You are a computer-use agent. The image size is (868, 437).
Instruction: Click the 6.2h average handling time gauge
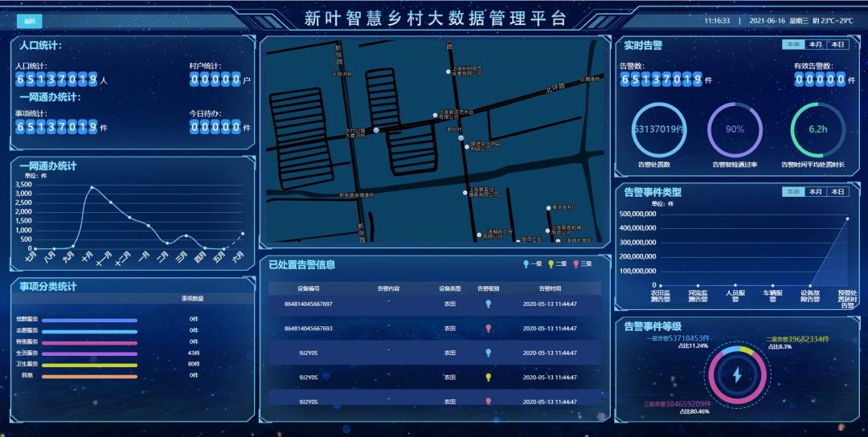point(817,129)
